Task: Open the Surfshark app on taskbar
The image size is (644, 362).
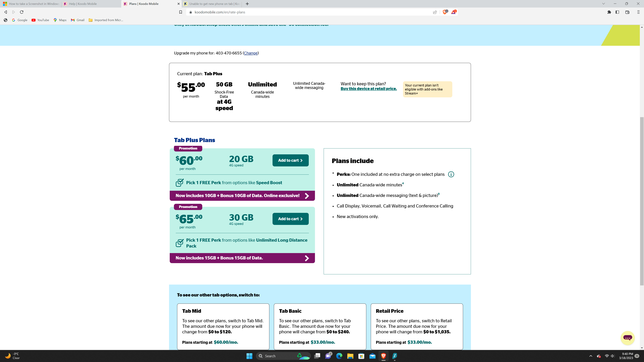Action: point(394,356)
